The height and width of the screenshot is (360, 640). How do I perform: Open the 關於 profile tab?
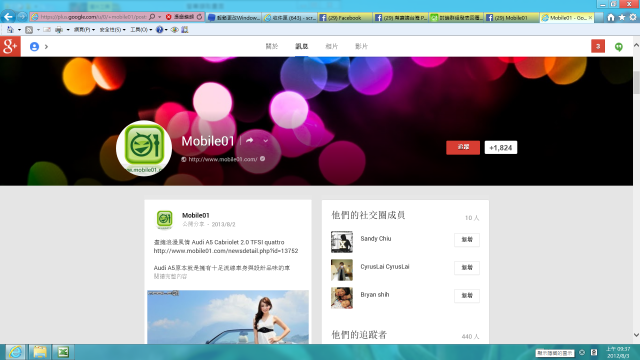pos(271,46)
